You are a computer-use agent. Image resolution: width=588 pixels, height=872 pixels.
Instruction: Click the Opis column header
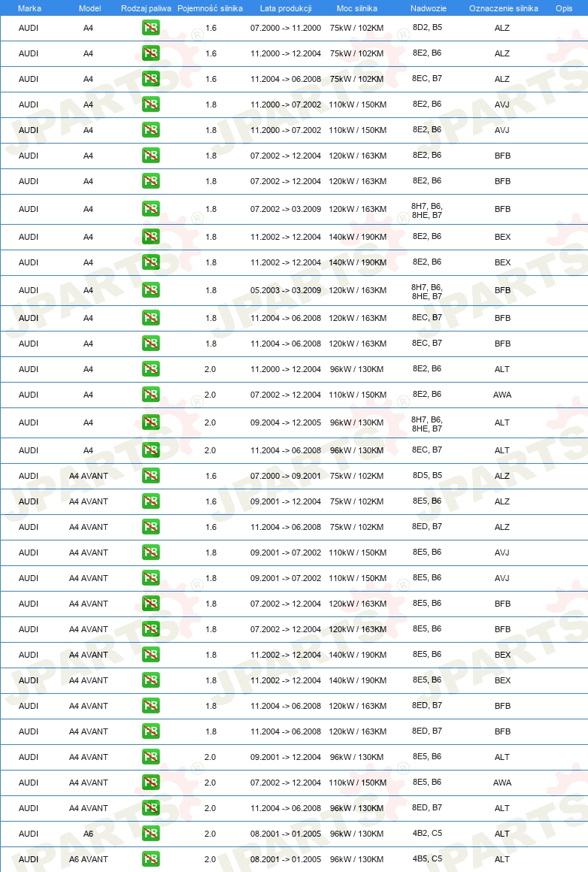(564, 8)
